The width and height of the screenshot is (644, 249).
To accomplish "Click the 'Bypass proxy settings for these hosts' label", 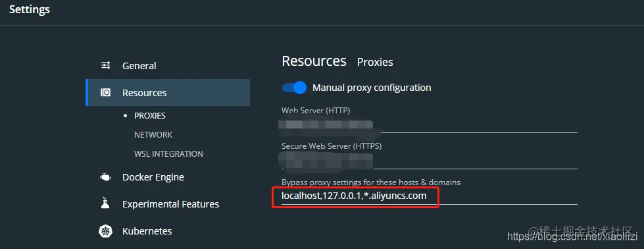I will click(x=371, y=182).
